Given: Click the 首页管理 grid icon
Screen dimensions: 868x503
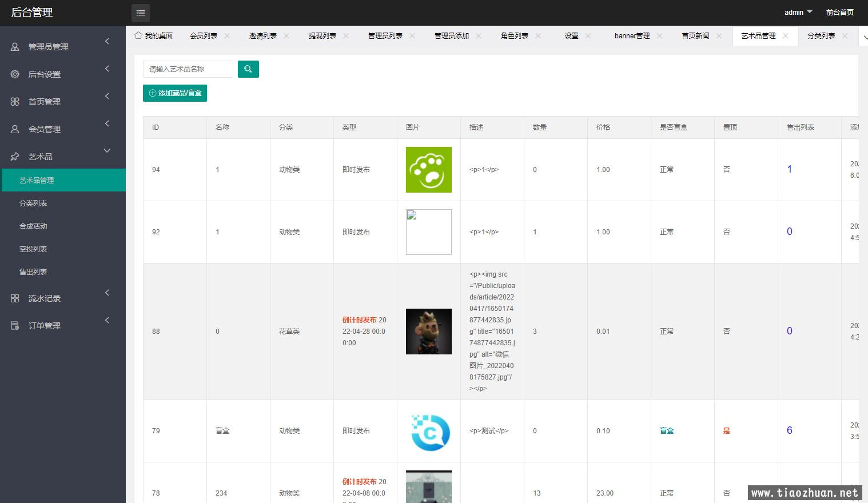Looking at the screenshot, I should pyautogui.click(x=15, y=102).
